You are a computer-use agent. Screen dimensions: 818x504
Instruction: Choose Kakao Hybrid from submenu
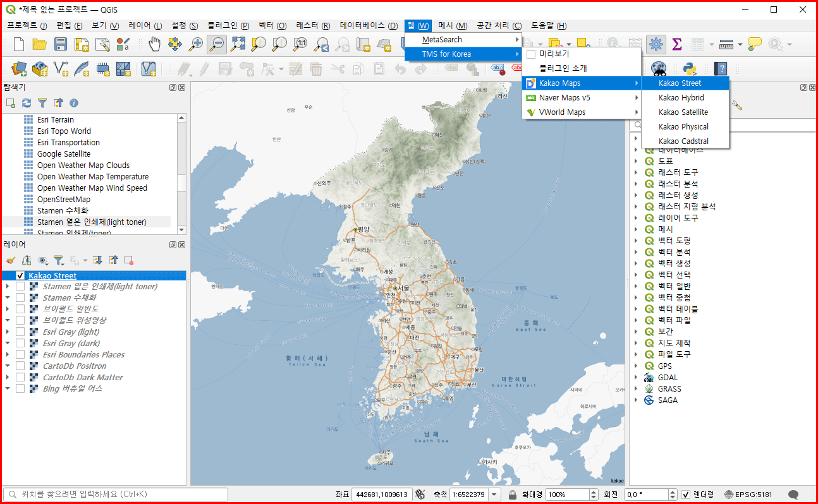685,98
